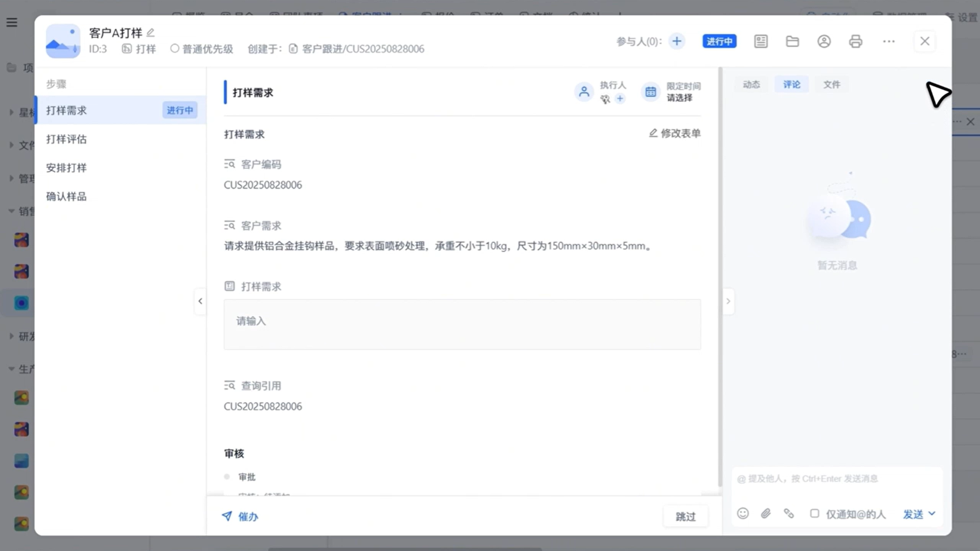The image size is (980, 551).
Task: Select the 安排打样 step
Action: click(120, 168)
